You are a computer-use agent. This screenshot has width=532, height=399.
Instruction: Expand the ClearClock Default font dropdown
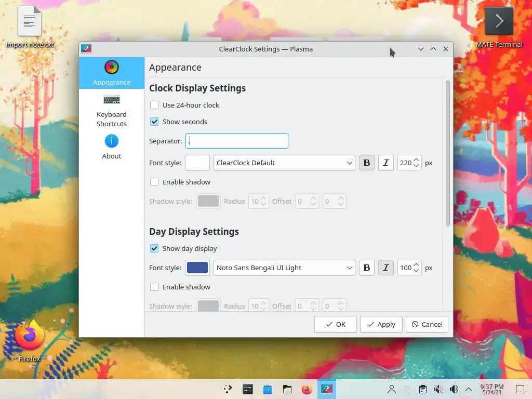(284, 163)
